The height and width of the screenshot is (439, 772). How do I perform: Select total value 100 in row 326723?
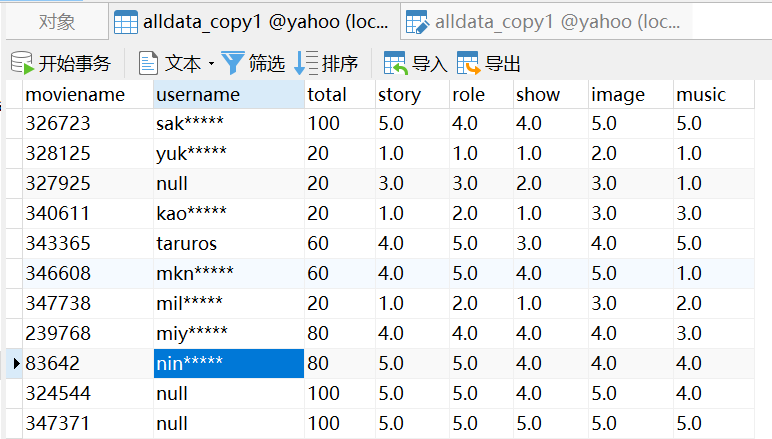pyautogui.click(x=340, y=124)
